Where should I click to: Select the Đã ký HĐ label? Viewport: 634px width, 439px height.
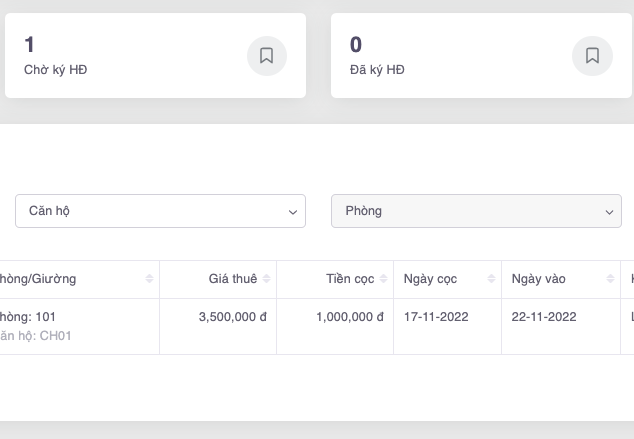[x=377, y=70]
